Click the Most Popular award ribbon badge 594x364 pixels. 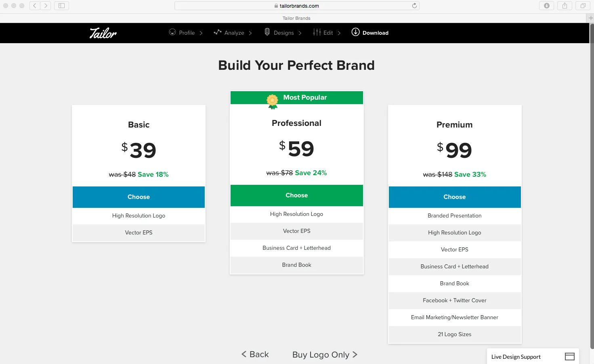[273, 102]
